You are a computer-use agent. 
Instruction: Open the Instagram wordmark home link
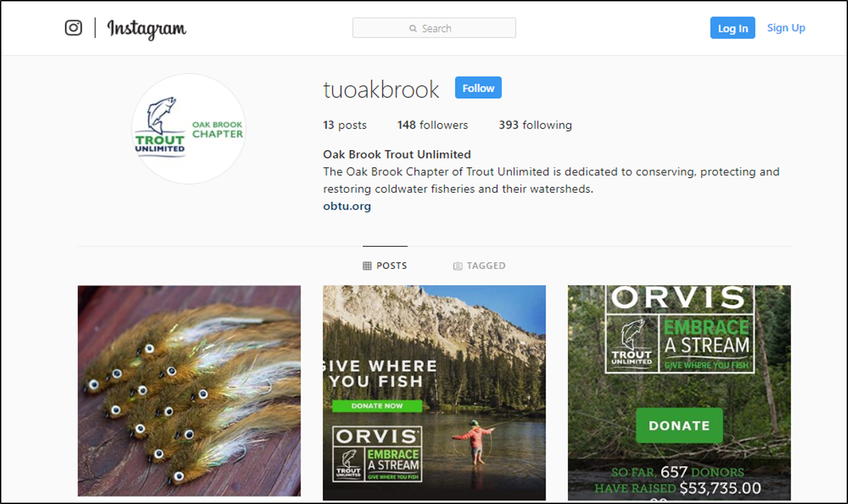tap(146, 29)
